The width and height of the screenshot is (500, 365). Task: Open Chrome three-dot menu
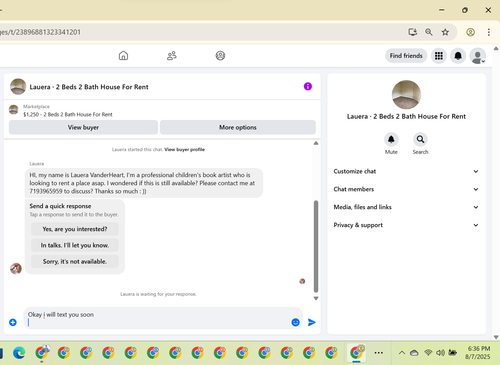[489, 32]
